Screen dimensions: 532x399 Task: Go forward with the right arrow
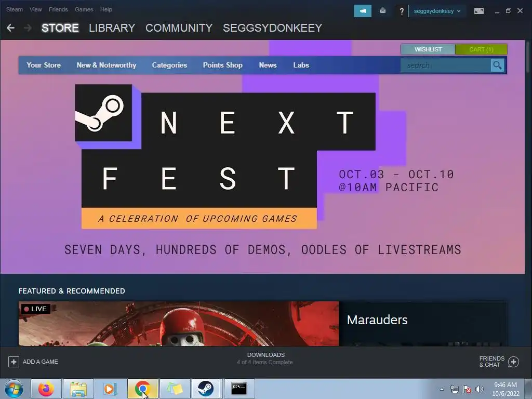[28, 28]
